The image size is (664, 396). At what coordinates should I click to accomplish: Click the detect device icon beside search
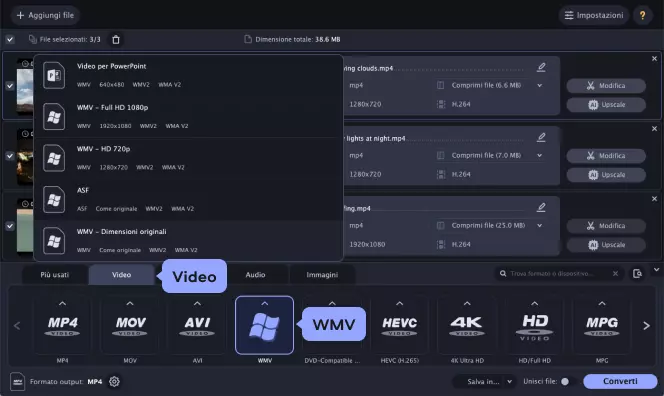coord(637,274)
